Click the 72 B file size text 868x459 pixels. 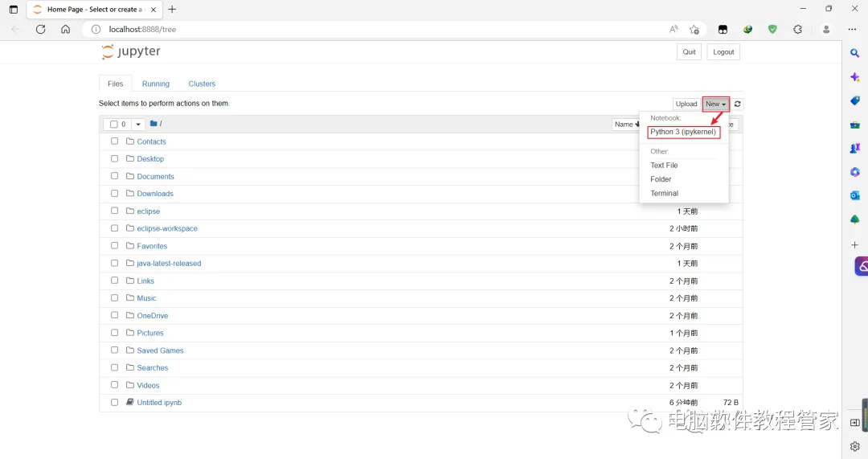(x=731, y=403)
